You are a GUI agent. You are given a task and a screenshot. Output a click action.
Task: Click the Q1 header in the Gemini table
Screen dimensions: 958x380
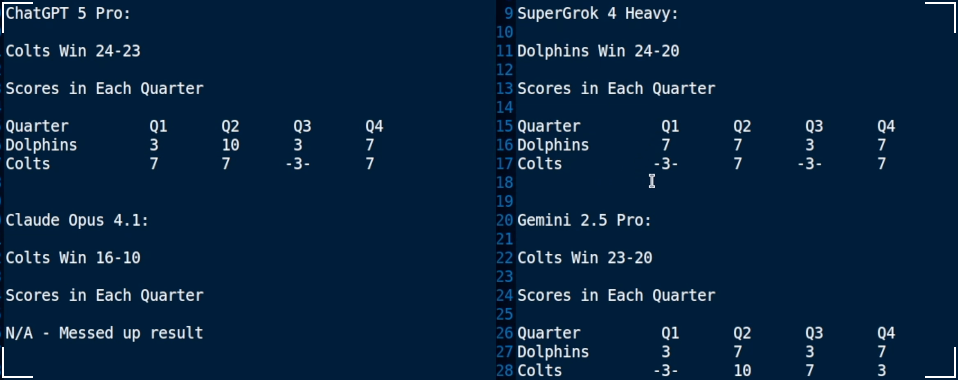(670, 334)
